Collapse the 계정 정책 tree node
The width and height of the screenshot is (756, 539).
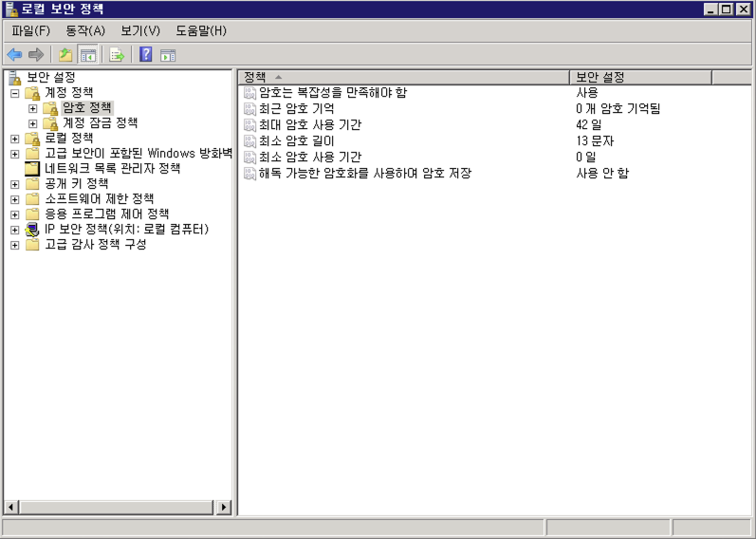pos(15,93)
